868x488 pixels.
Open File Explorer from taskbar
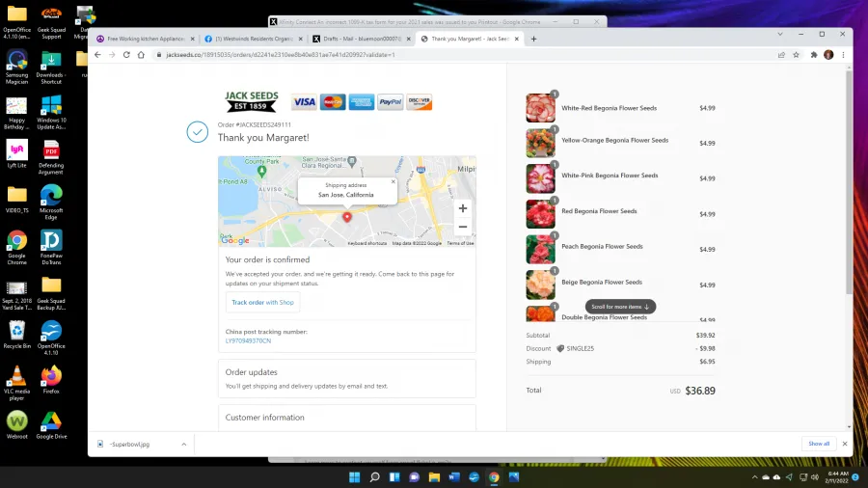click(x=434, y=477)
